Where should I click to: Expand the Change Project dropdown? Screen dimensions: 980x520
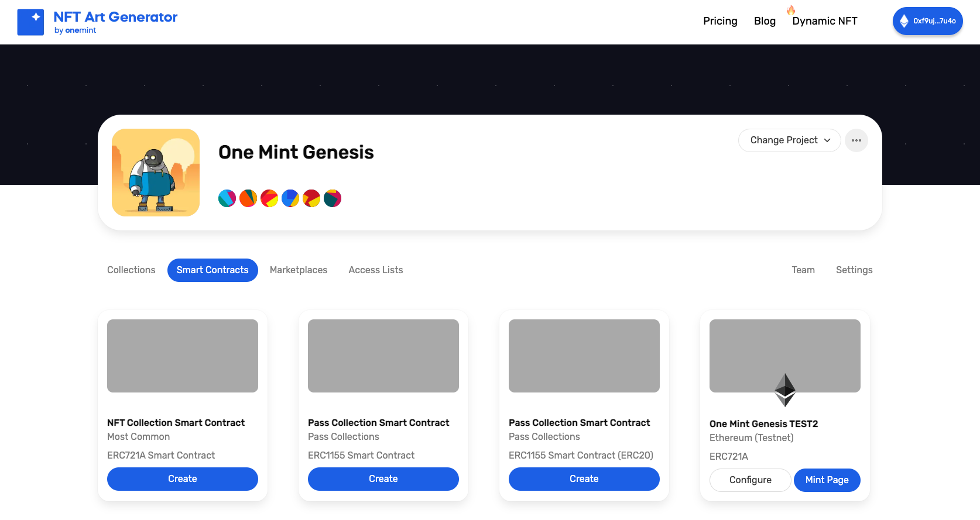click(x=789, y=140)
